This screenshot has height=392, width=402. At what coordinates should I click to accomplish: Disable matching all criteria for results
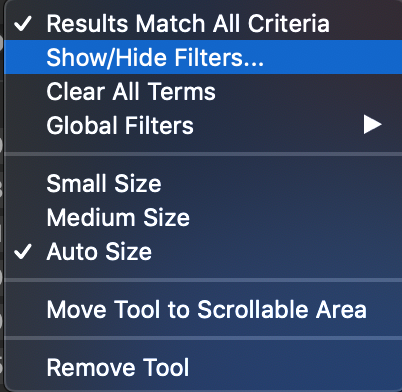click(x=203, y=24)
